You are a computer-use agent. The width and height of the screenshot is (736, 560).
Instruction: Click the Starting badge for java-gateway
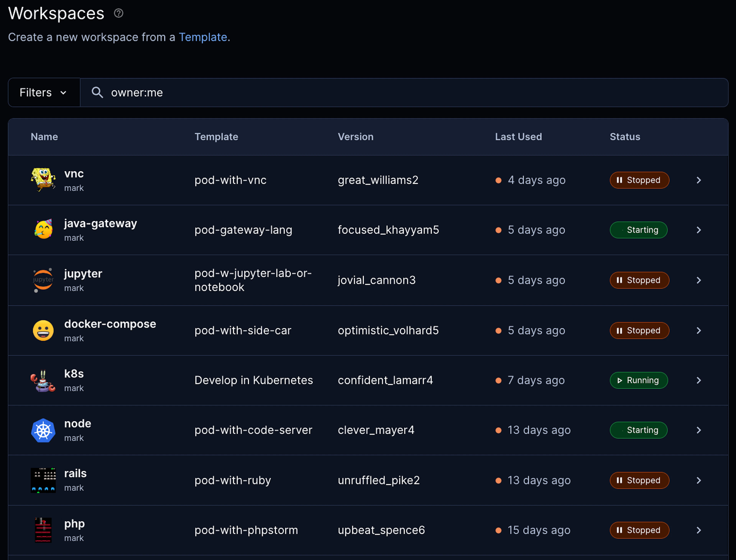tap(638, 230)
